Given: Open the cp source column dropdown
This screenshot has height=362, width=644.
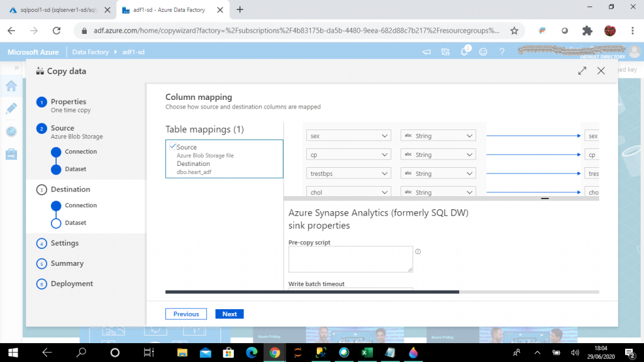Looking at the screenshot, I should pyautogui.click(x=348, y=155).
